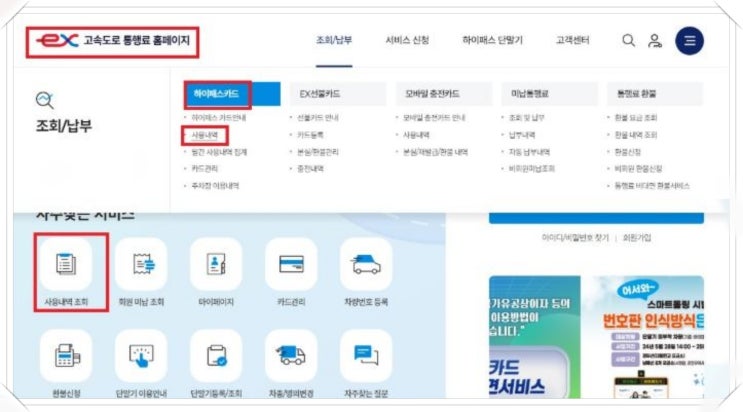Image resolution: width=743 pixels, height=412 pixels.
Task: Click the user account icon
Action: coord(655,41)
